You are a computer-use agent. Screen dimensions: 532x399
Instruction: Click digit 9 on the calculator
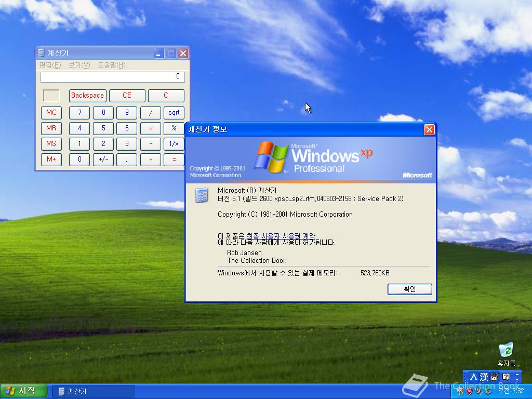127,113
